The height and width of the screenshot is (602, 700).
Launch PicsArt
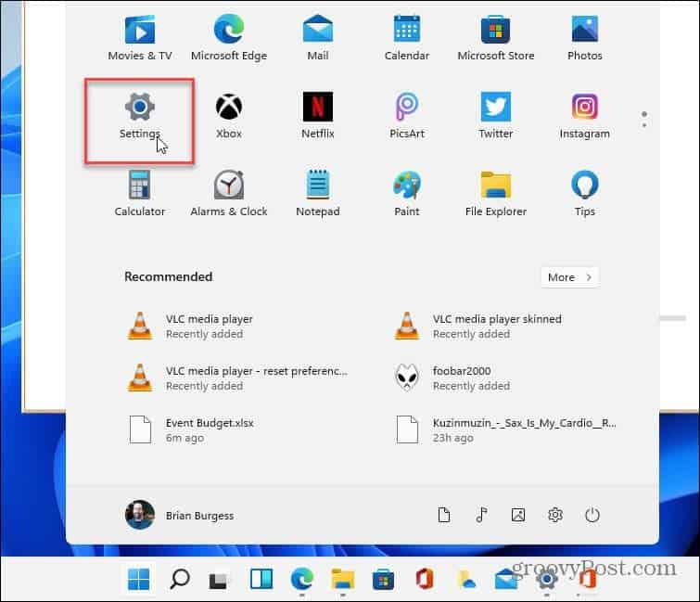(x=407, y=115)
